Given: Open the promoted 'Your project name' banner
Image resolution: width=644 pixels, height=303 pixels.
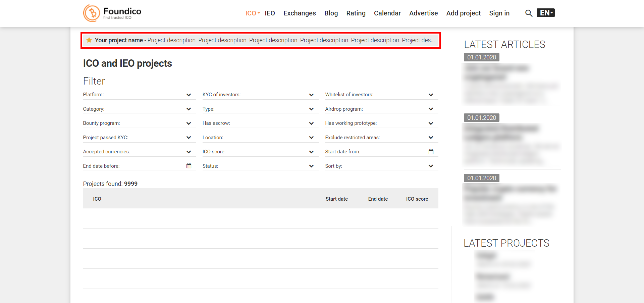Looking at the screenshot, I should (261, 40).
